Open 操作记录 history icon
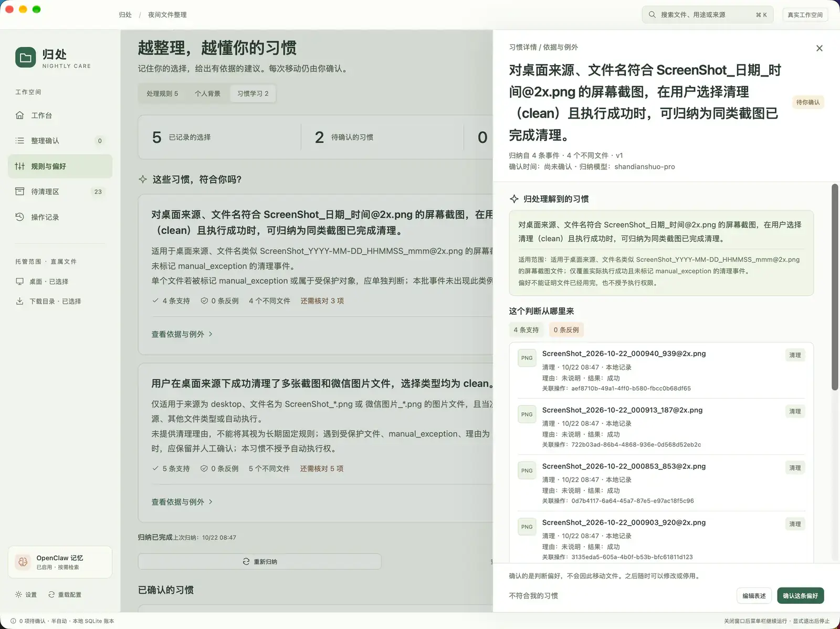This screenshot has width=840, height=629. [x=20, y=217]
